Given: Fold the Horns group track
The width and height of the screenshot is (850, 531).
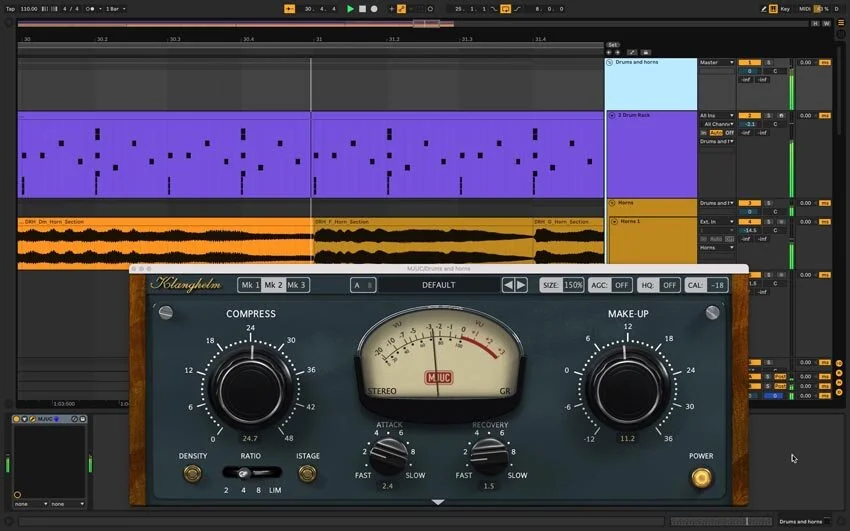Looking at the screenshot, I should 612,203.
